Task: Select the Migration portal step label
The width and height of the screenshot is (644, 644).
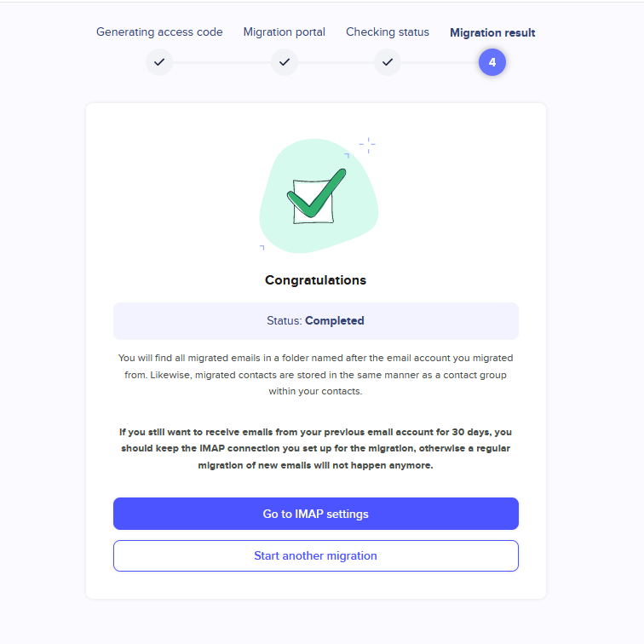Action: (x=285, y=32)
